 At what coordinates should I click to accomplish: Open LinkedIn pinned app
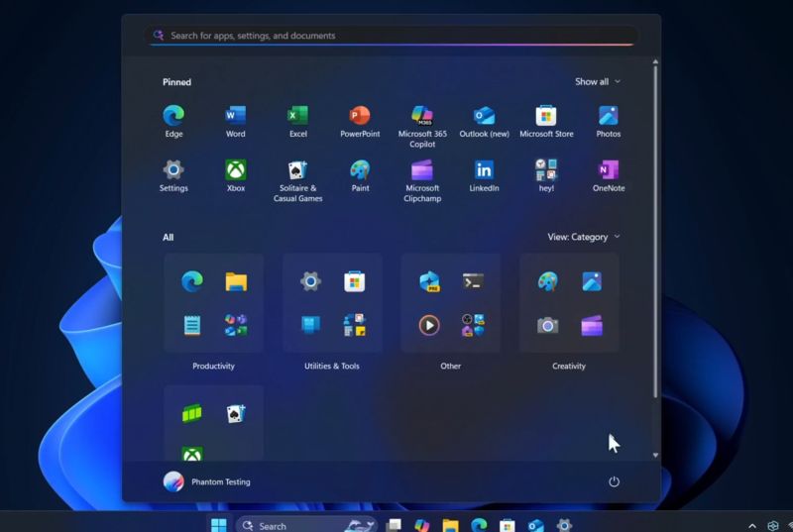tap(484, 175)
